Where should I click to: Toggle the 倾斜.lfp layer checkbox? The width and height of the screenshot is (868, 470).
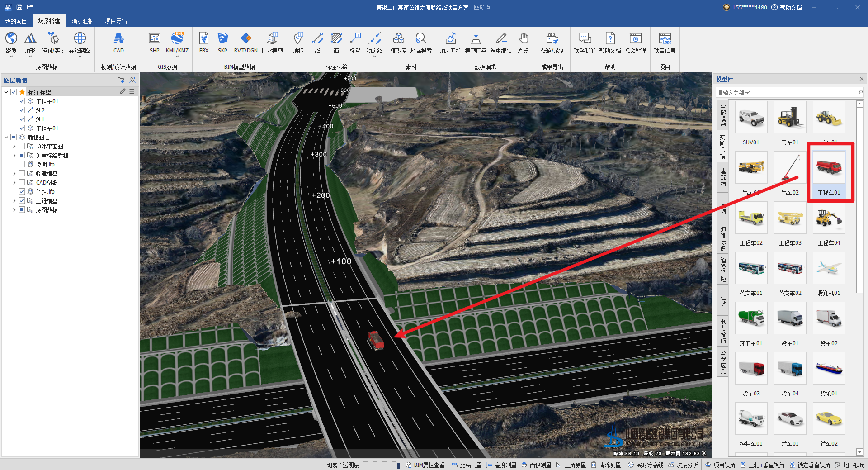pos(22,192)
